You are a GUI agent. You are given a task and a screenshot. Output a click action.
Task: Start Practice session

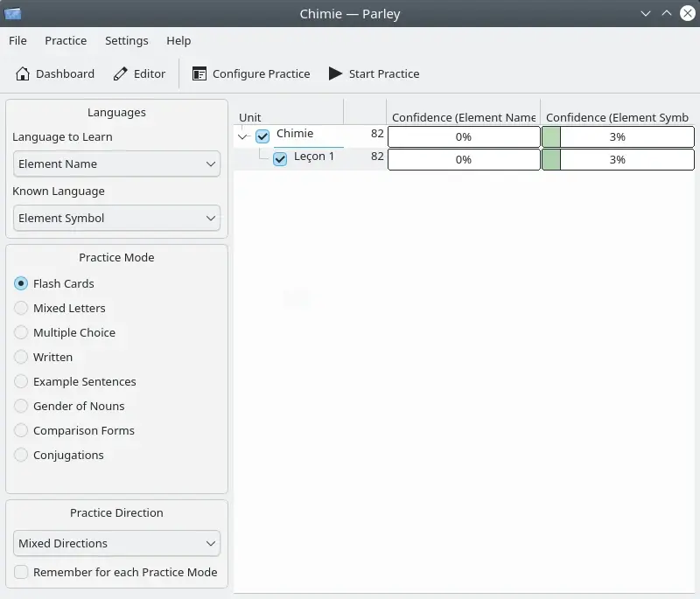(x=374, y=73)
